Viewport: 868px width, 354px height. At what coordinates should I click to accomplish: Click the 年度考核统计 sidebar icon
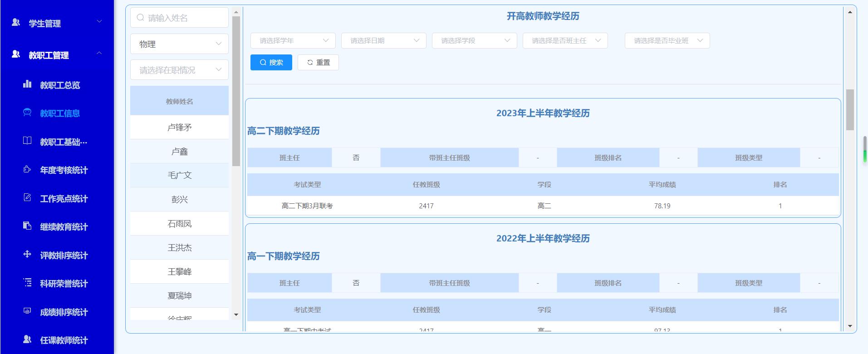point(27,169)
